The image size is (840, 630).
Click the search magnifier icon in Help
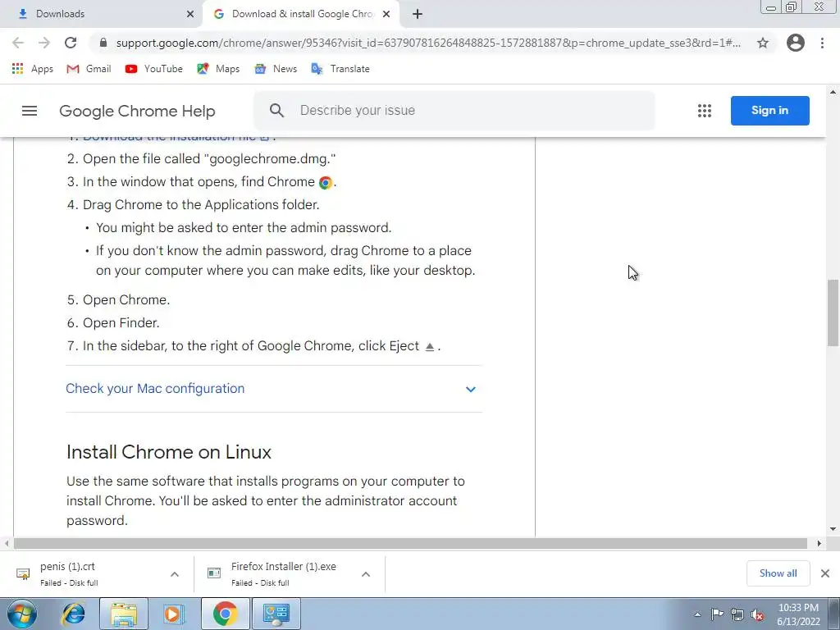click(276, 111)
